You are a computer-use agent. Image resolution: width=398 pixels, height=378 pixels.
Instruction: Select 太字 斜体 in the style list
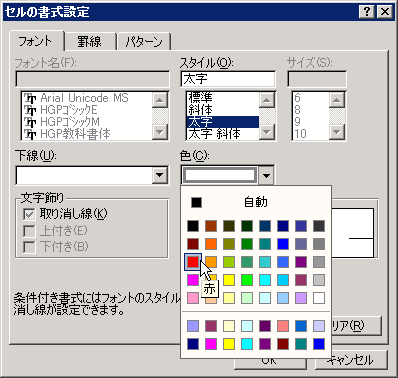(x=223, y=134)
